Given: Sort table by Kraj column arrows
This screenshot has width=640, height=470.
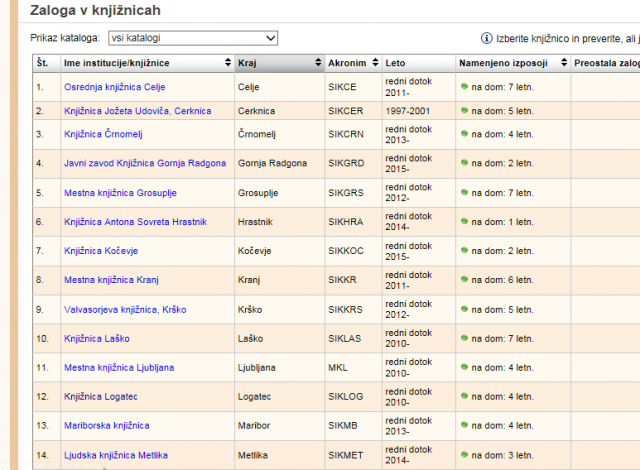Looking at the screenshot, I should 316,64.
